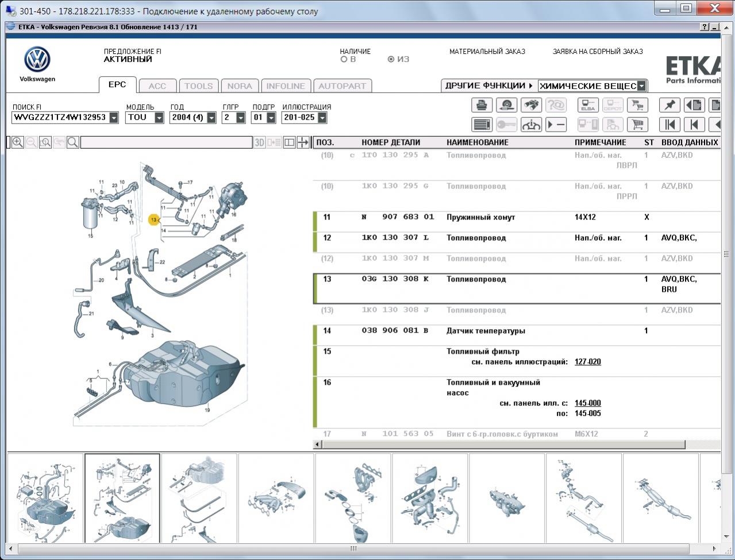Click the parts list vertical scrollbar handle
The height and width of the screenshot is (560, 735).
[x=726, y=254]
